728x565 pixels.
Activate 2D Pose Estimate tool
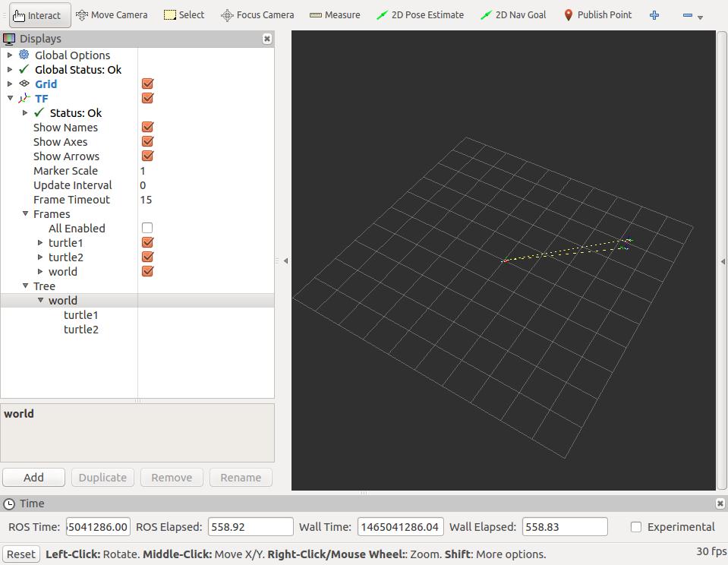pos(420,15)
